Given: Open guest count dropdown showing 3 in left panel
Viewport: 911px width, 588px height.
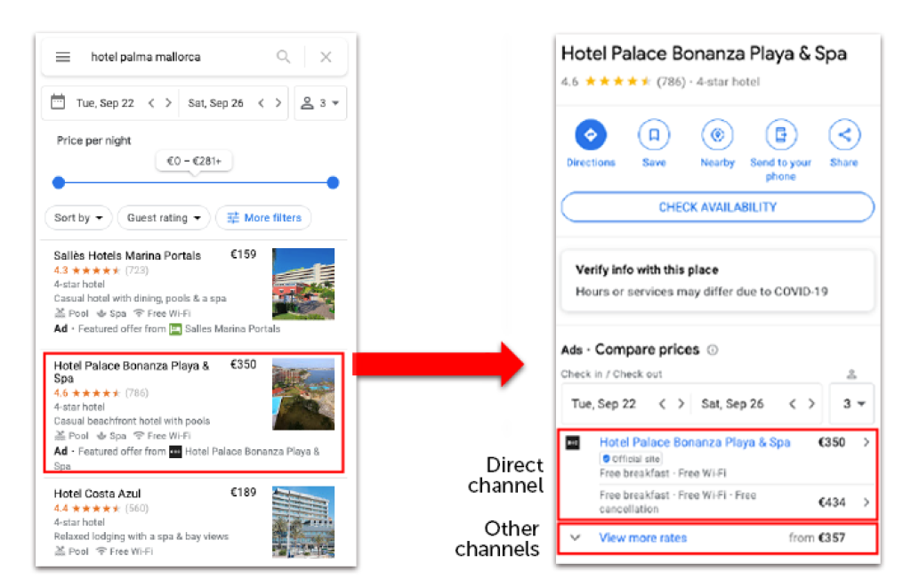Looking at the screenshot, I should (x=320, y=103).
